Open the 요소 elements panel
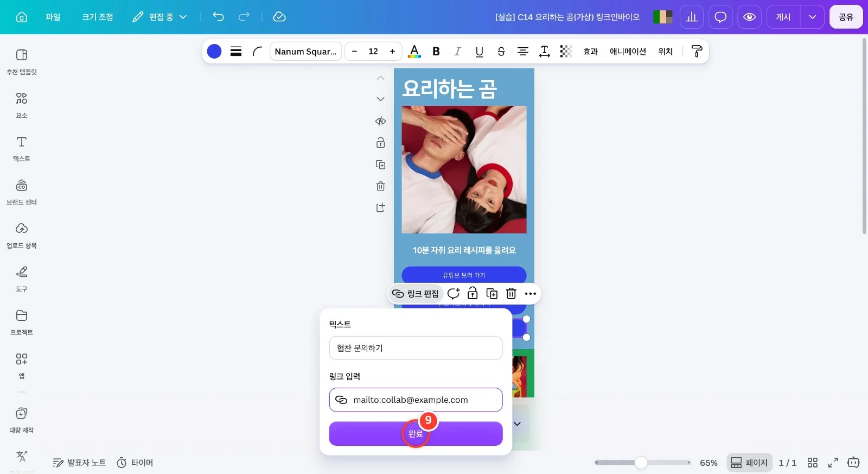The width and height of the screenshot is (868, 474). (22, 105)
